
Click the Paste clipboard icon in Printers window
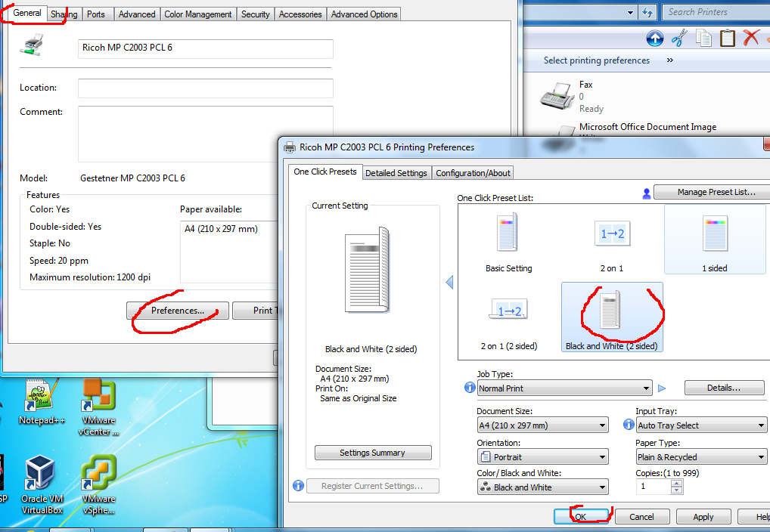(x=728, y=38)
